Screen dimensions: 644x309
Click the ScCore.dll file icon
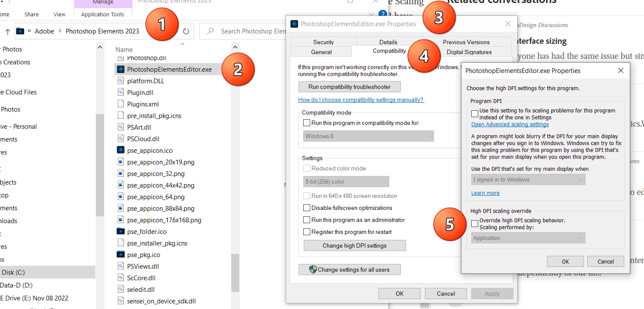pos(121,278)
